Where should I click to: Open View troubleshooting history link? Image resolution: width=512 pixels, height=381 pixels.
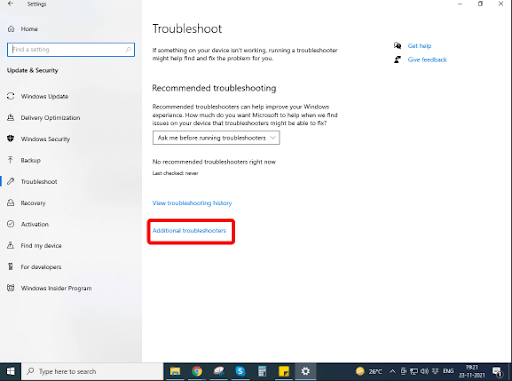tap(192, 203)
